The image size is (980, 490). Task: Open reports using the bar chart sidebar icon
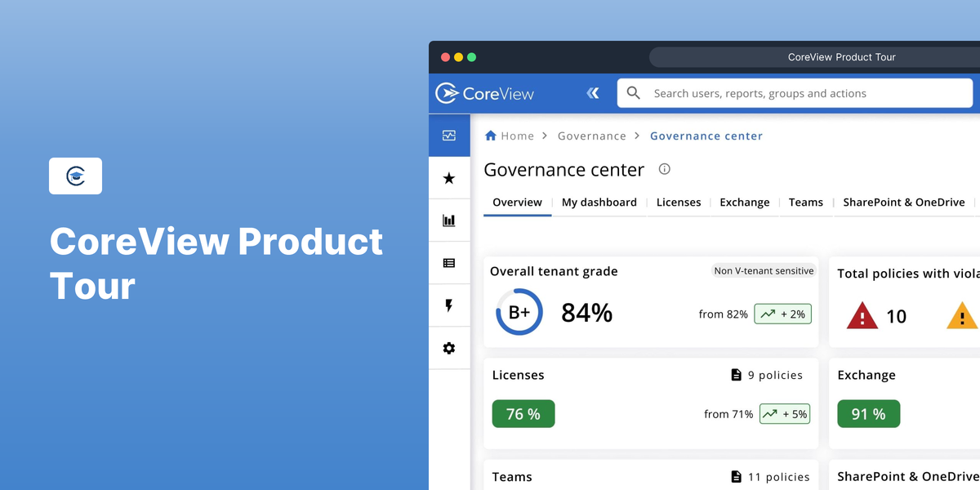449,220
